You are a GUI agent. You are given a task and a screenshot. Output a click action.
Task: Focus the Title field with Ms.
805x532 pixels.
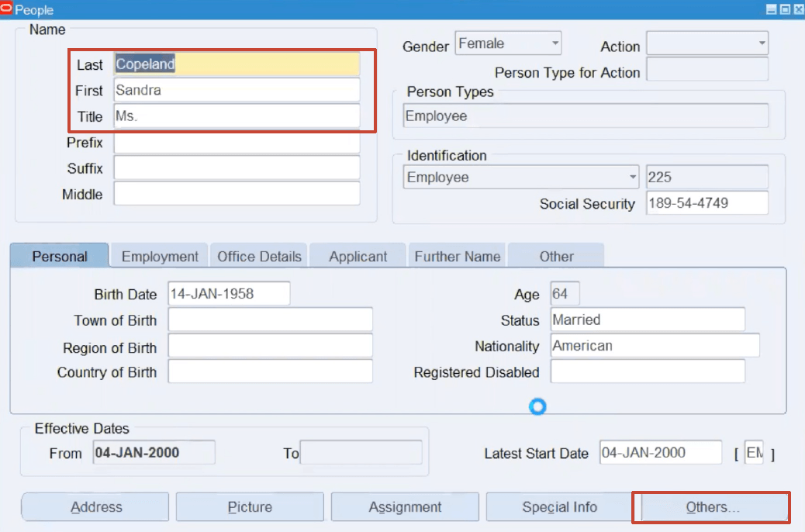tap(237, 116)
